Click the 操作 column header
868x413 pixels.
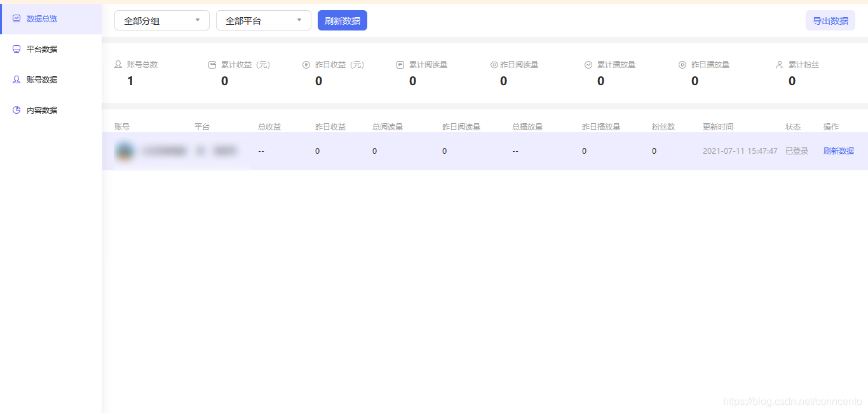coord(831,127)
